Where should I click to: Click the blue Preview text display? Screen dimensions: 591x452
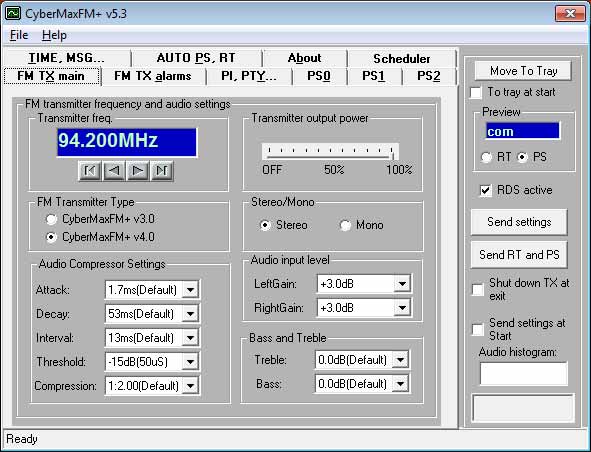(x=523, y=131)
